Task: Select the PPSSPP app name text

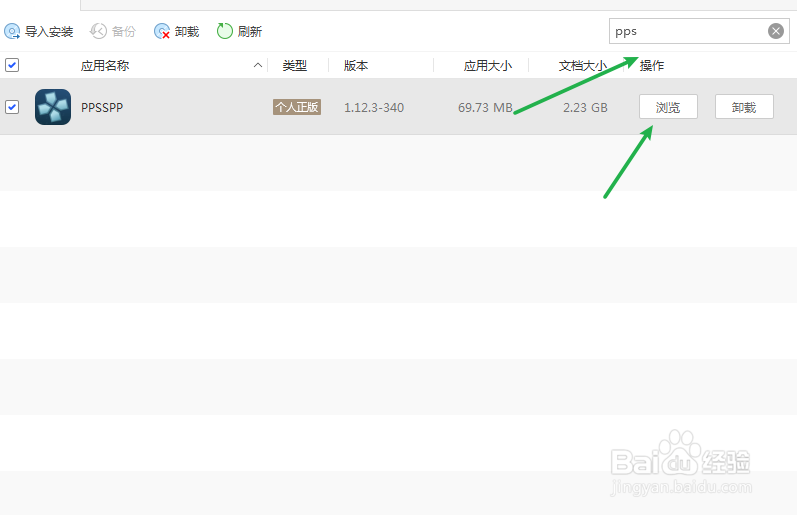Action: (x=102, y=108)
